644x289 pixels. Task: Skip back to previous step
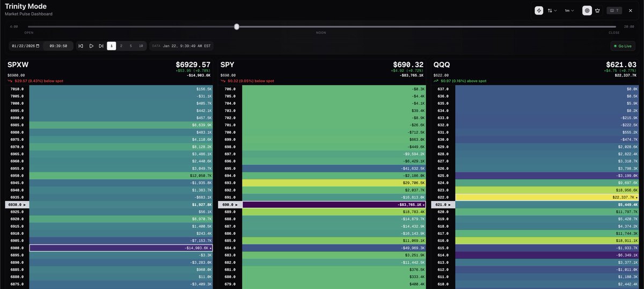[x=81, y=46]
